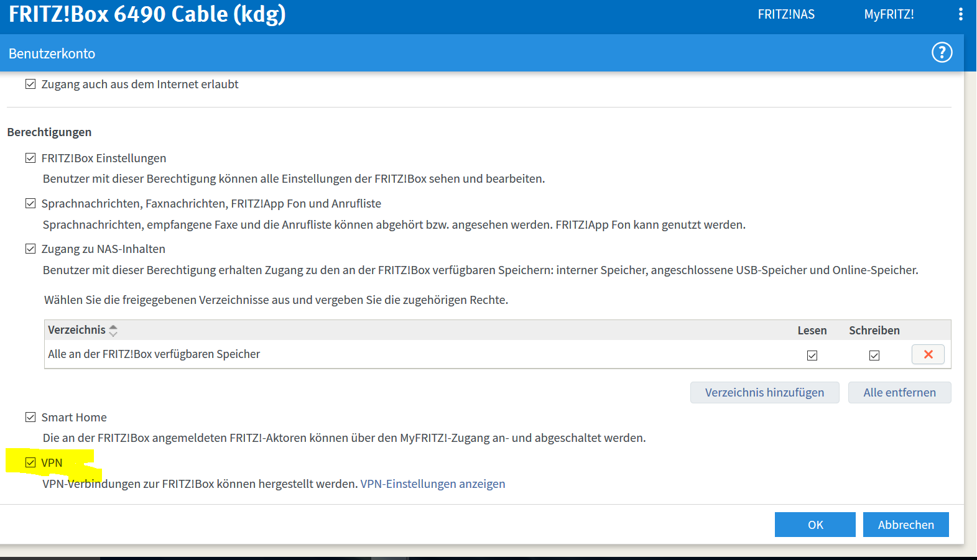Open the help question mark icon
Screen dimensions: 977x560
click(x=942, y=53)
